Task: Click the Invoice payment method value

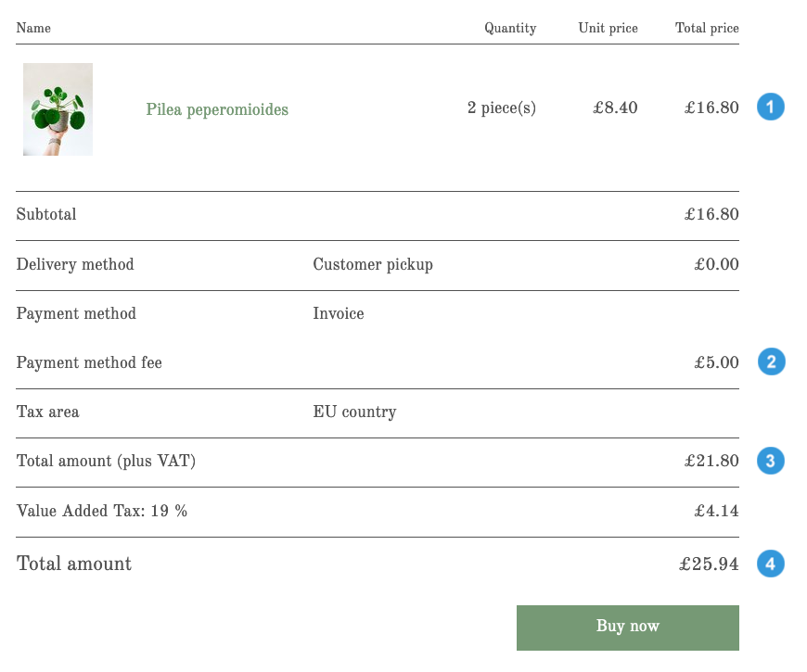Action: [338, 313]
